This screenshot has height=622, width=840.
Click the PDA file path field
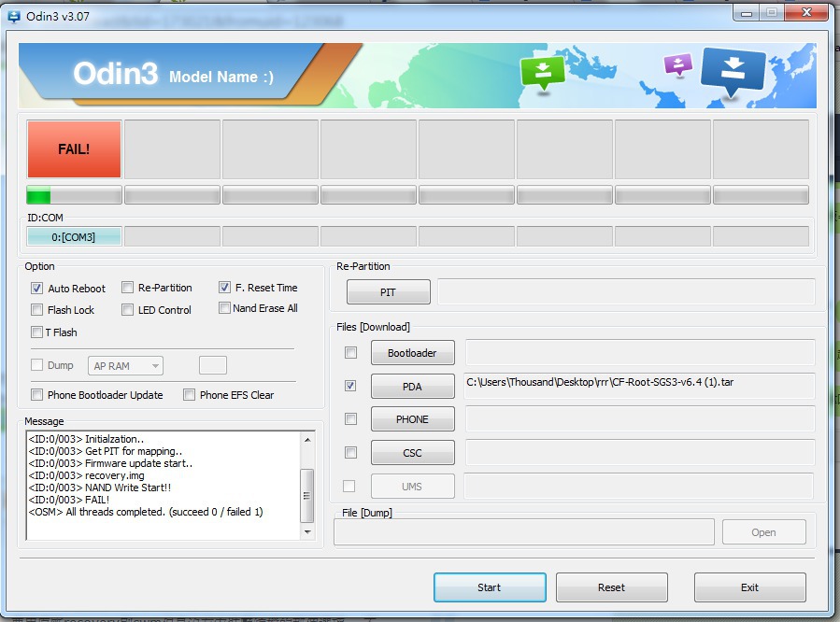(x=640, y=386)
